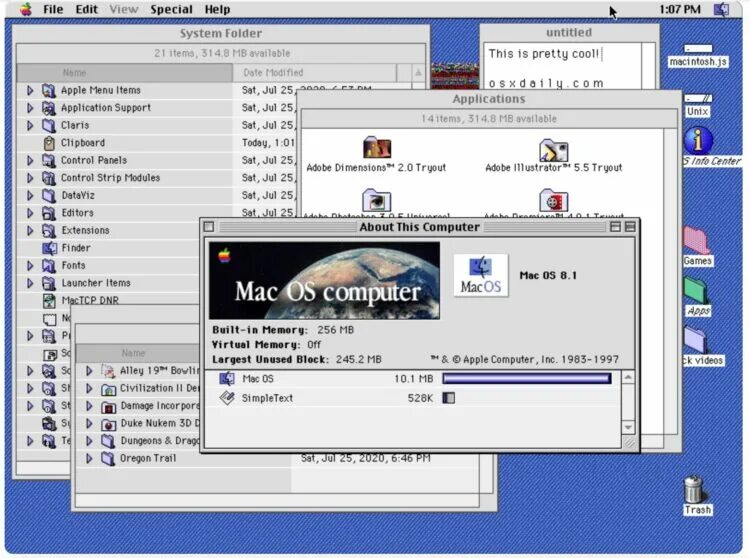Select the Adobe Premiere folder icon
The width and height of the screenshot is (750, 558).
[x=553, y=200]
